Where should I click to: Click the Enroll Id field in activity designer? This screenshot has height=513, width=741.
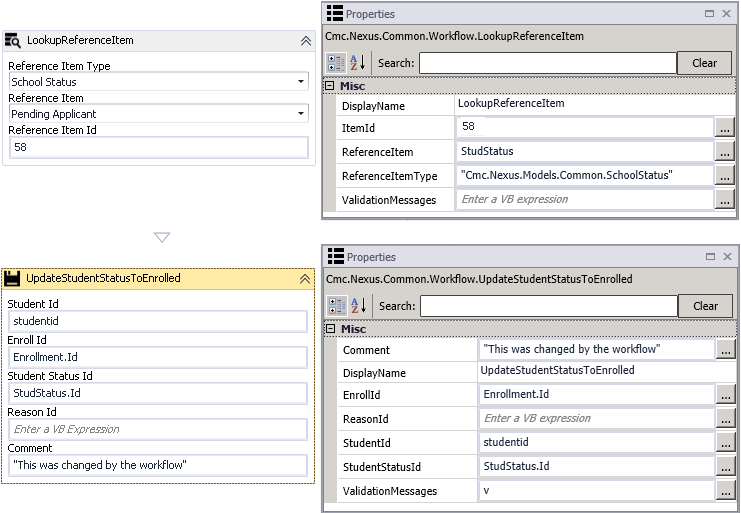click(x=158, y=357)
